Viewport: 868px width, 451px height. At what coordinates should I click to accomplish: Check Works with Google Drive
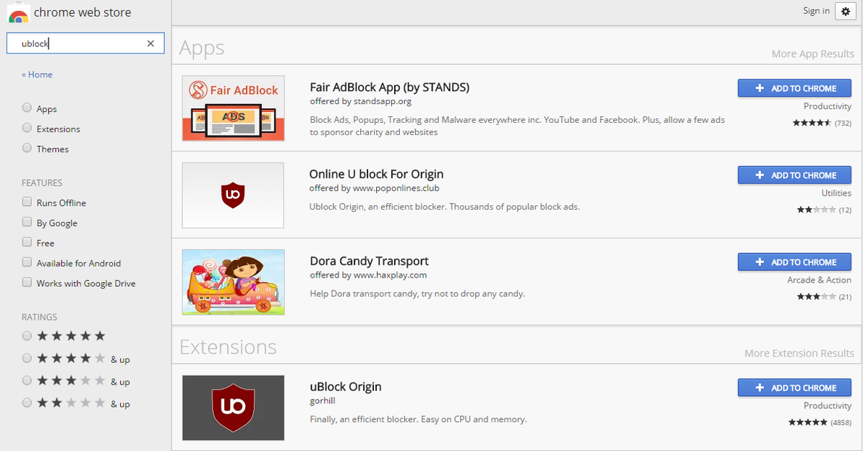pos(27,283)
